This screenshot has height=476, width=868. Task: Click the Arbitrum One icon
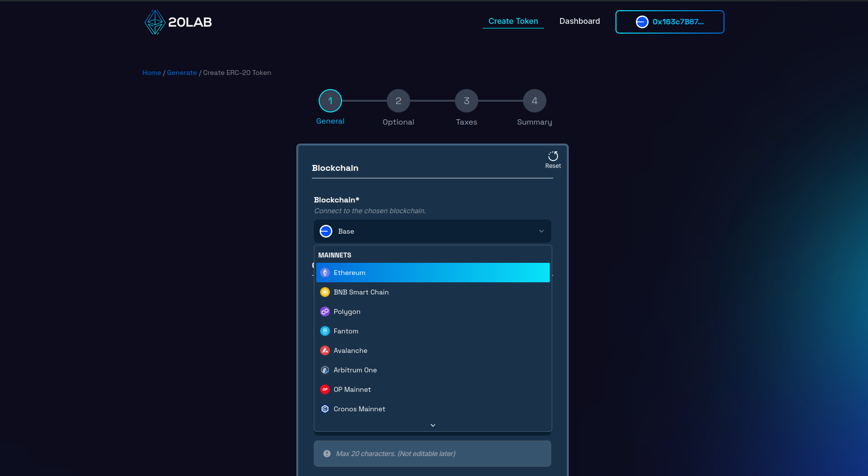coord(325,370)
